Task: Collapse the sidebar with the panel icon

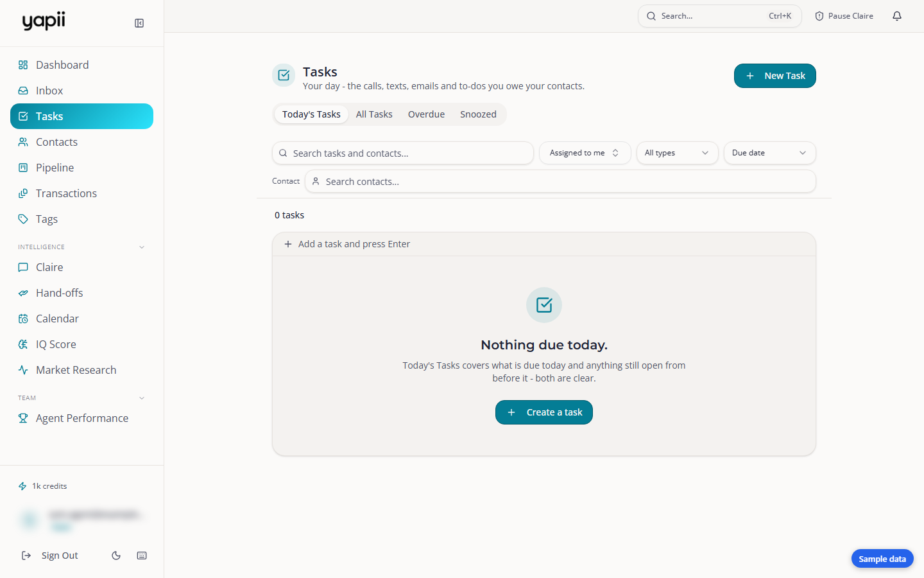Action: pyautogui.click(x=139, y=23)
